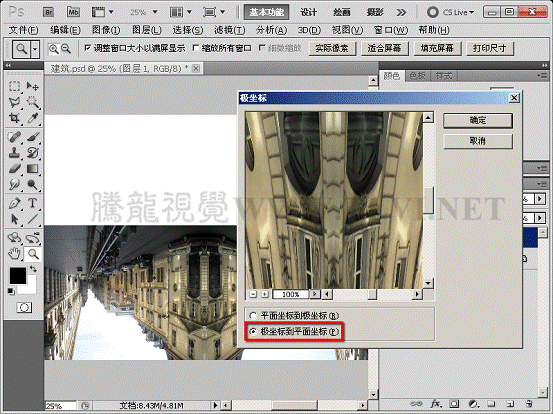Select polar to rectangular radio option
Viewport: 553px width, 414px height.
tap(253, 331)
